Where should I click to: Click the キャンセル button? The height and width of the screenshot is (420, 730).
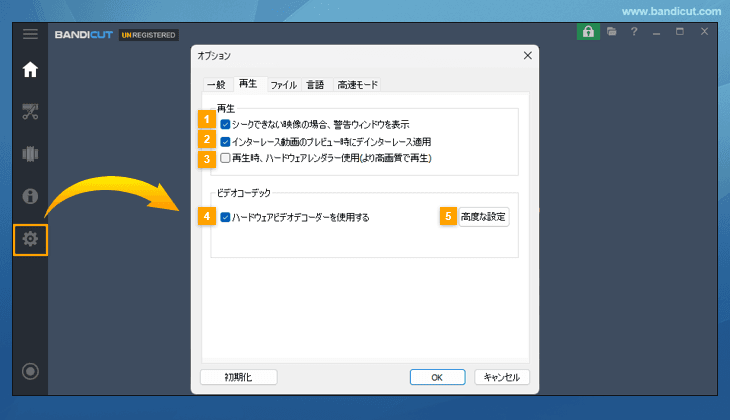[501, 377]
